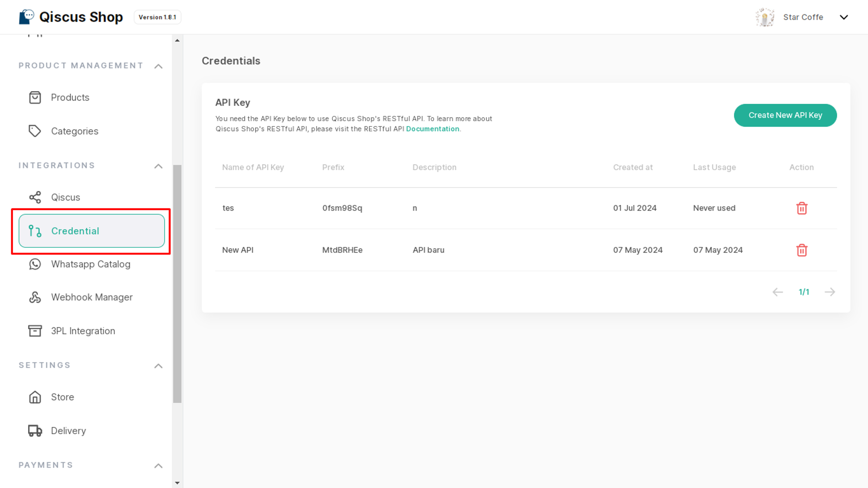Click the 'Credentials' page heading
868x488 pixels.
231,61
